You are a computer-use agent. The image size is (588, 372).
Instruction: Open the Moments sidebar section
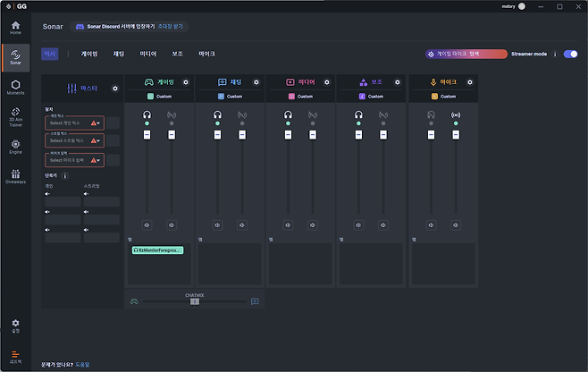tap(15, 87)
